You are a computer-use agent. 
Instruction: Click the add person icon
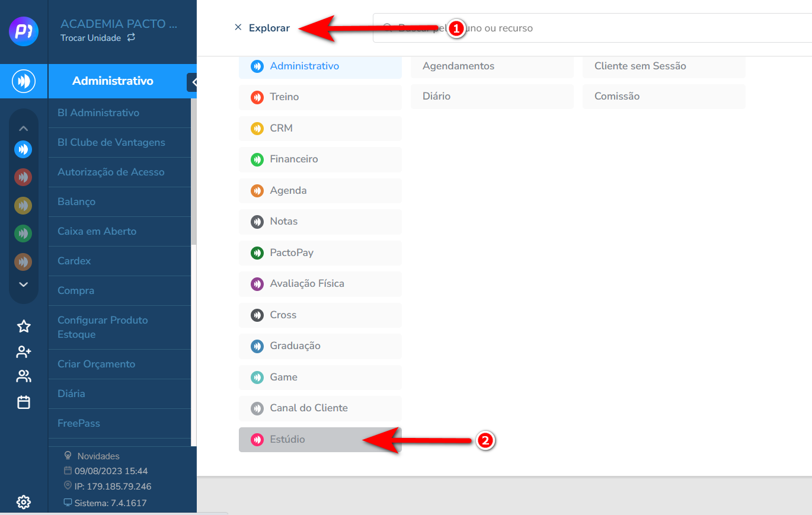[x=24, y=352]
